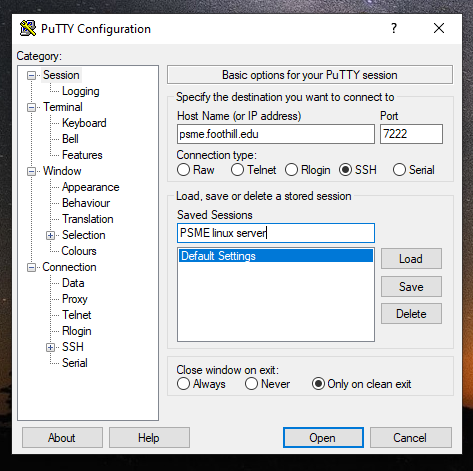Screen dimensions: 473x471
Task: Collapse the Session tree node
Action: pyautogui.click(x=31, y=76)
